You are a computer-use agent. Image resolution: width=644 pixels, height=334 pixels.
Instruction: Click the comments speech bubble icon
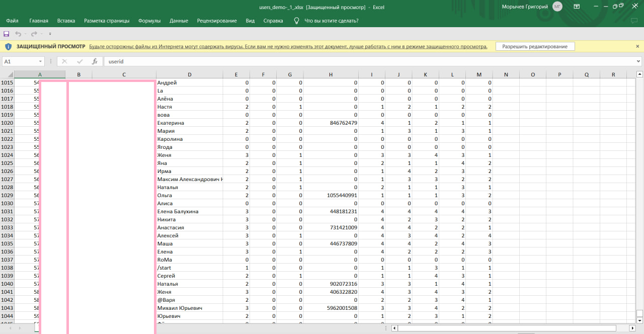(x=634, y=21)
